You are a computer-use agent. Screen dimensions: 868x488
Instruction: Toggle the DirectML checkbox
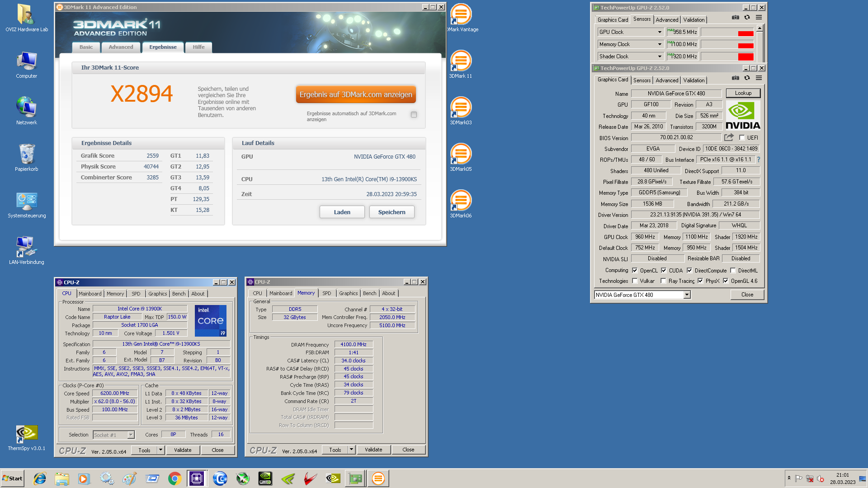point(733,270)
